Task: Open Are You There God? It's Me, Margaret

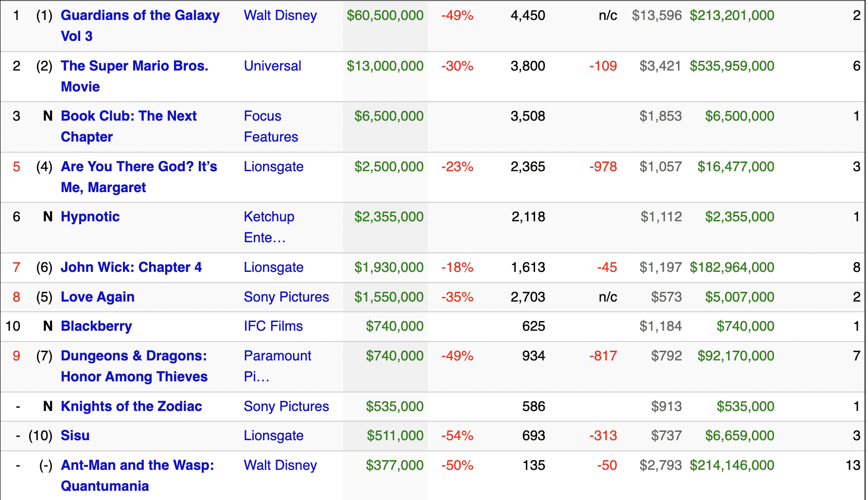Action: tap(139, 177)
